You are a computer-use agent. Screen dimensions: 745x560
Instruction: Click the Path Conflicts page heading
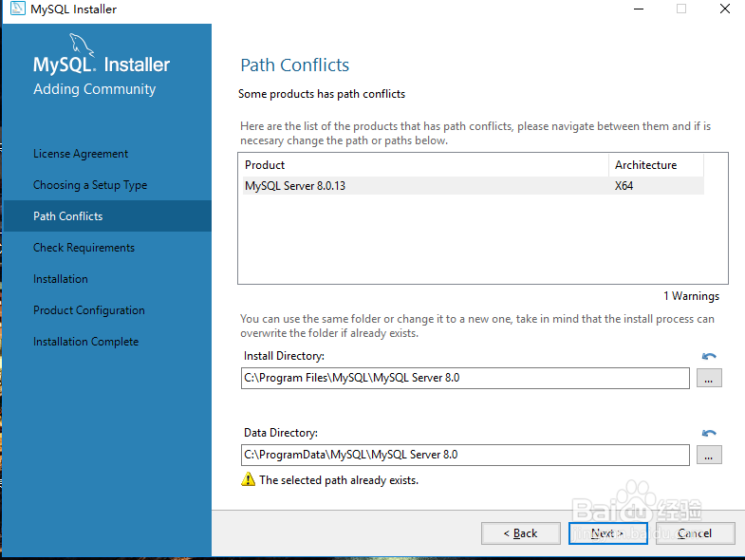pyautogui.click(x=294, y=65)
